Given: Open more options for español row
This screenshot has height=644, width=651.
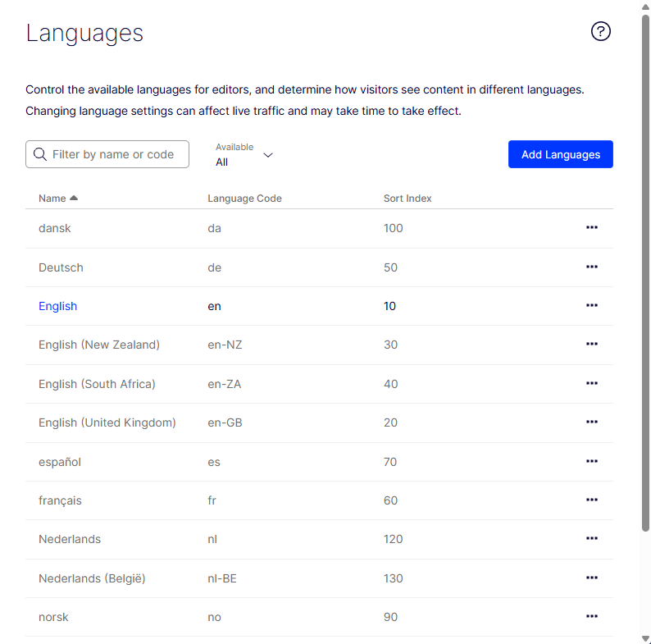Looking at the screenshot, I should click(592, 461).
